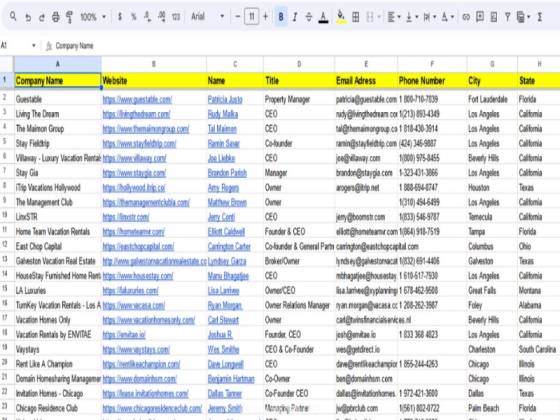Viewport: 560px width, 420px height.
Task: Select the LA Luxuries company cell
Action: [x=58, y=290]
